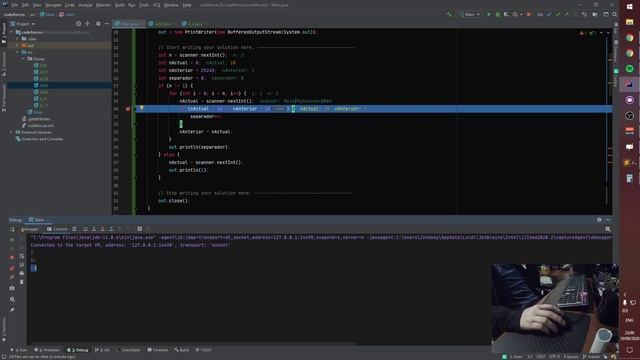Open the Terminal tool window
The width and height of the screenshot is (640, 360).
click(158, 350)
